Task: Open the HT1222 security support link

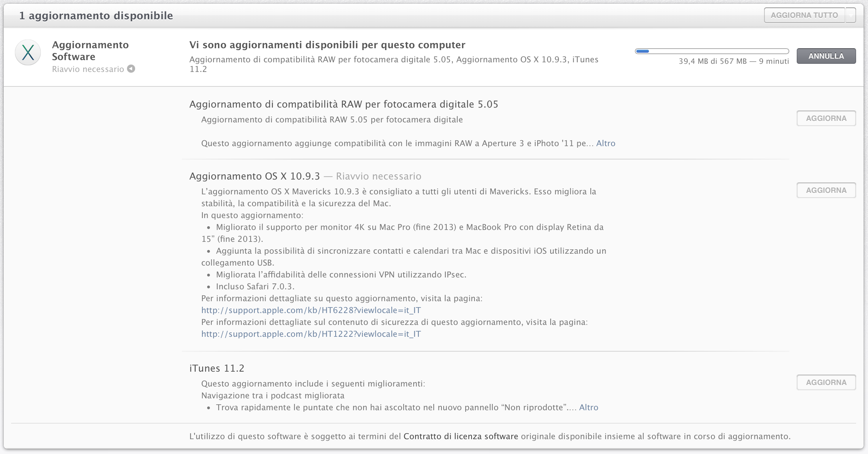Action: (x=311, y=334)
